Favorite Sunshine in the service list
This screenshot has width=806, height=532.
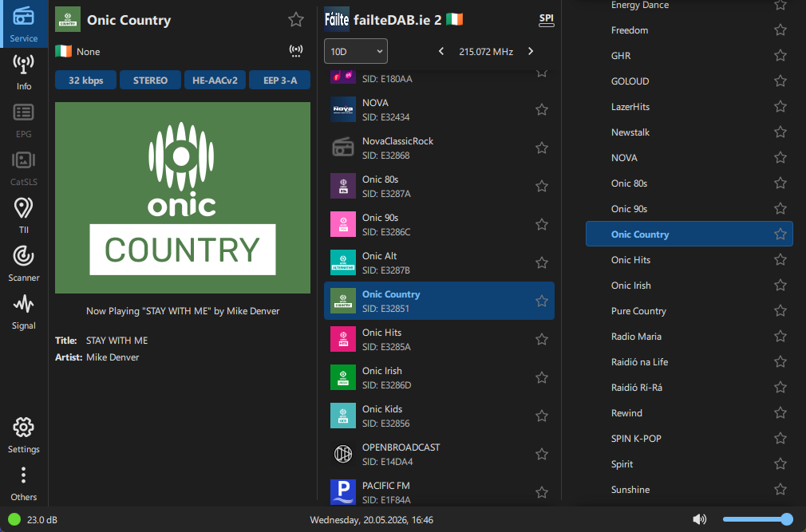point(780,489)
